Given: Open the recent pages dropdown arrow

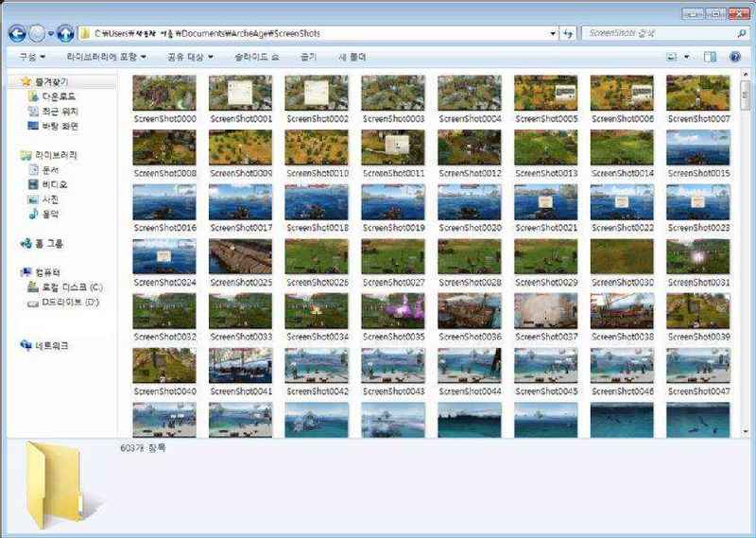Looking at the screenshot, I should (51, 34).
